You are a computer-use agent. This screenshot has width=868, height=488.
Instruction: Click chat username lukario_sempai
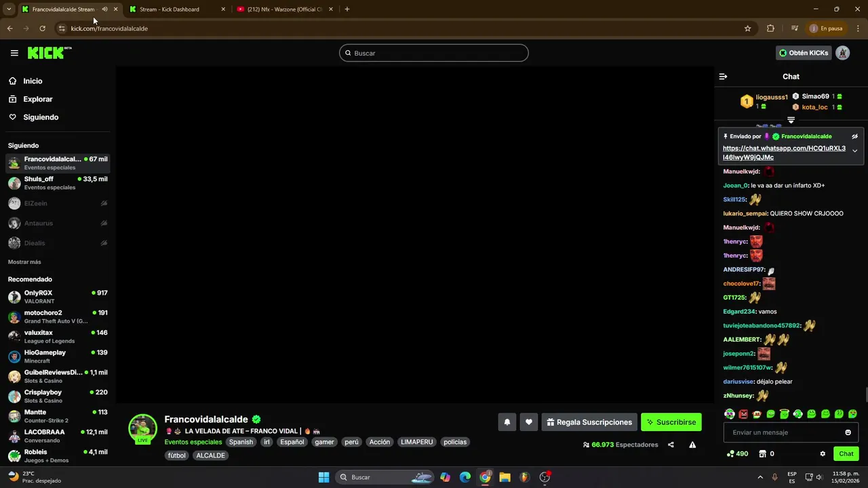[745, 213]
